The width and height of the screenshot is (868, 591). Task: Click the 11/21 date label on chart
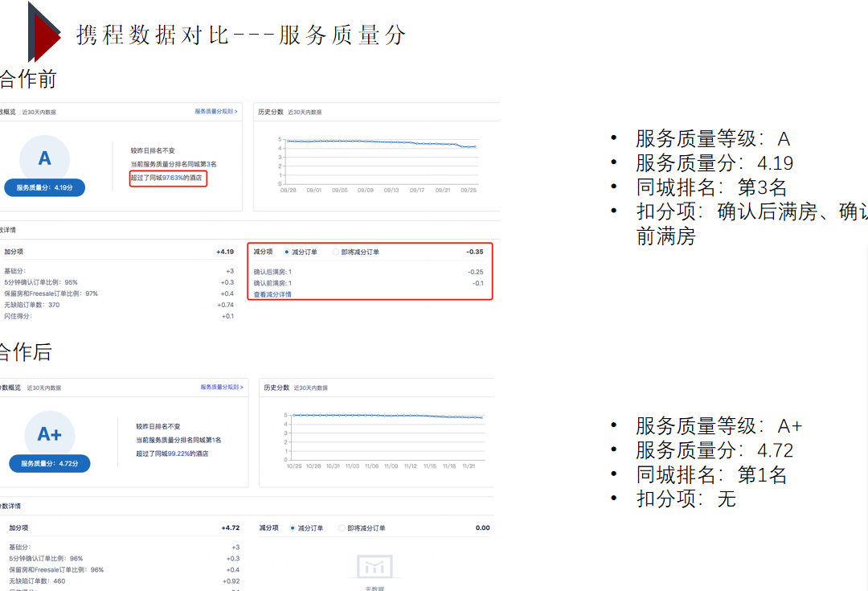[x=469, y=466]
